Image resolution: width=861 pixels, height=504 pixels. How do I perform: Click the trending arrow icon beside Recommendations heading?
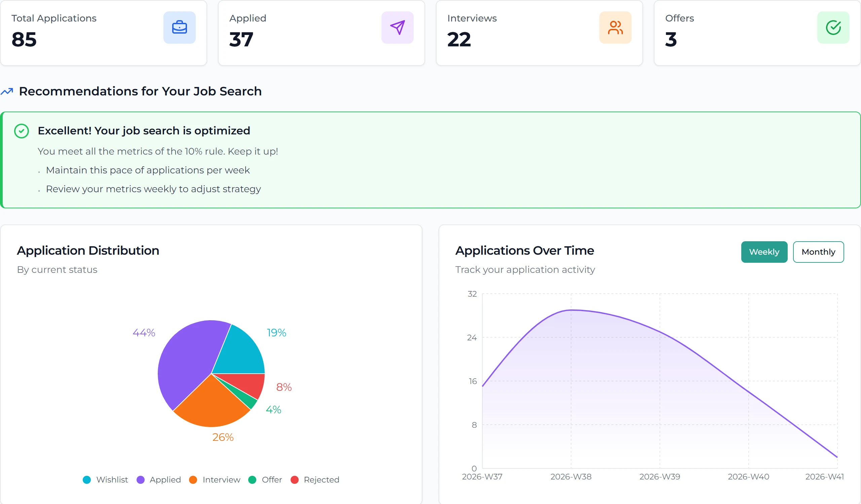point(7,91)
